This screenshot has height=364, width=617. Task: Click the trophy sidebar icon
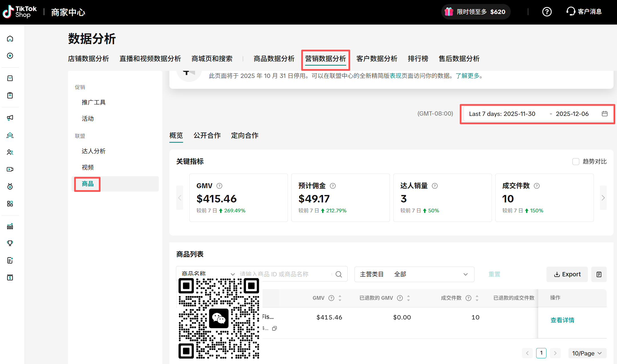click(x=10, y=243)
